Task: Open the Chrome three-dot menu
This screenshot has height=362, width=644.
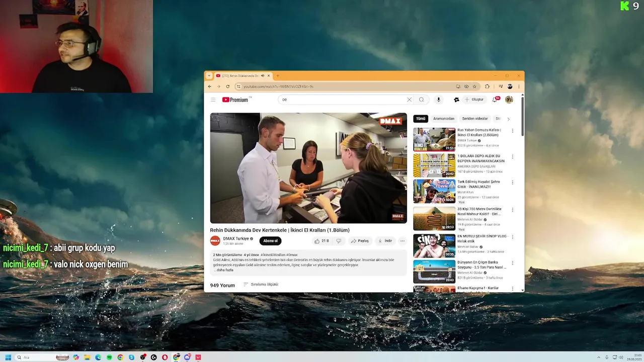Action: (518, 86)
